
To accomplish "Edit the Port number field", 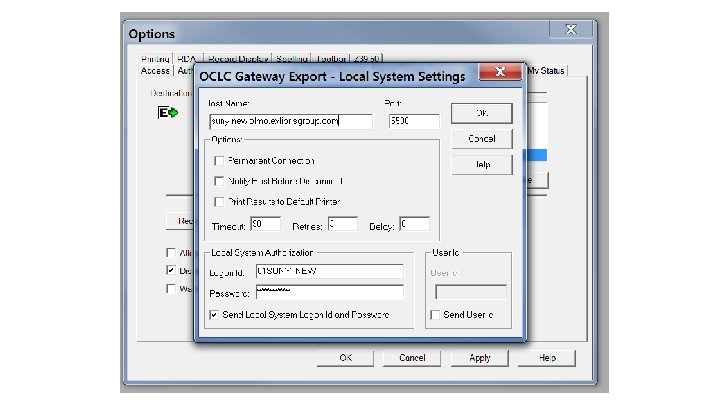I will pyautogui.click(x=414, y=121).
